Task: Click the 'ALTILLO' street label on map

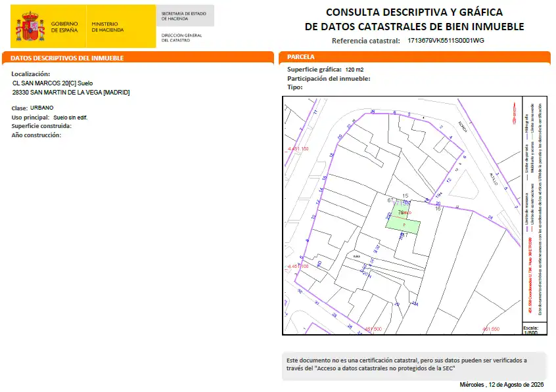Action: 494,179
